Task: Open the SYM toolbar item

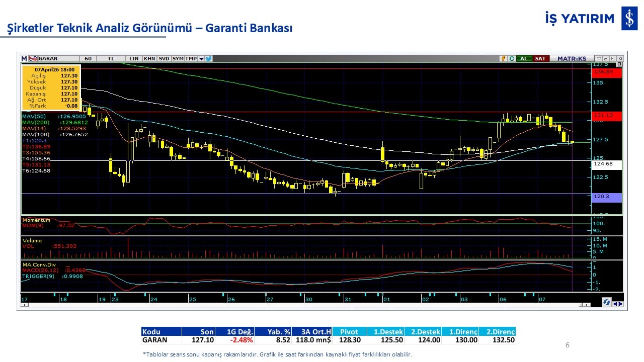Action: (x=178, y=59)
